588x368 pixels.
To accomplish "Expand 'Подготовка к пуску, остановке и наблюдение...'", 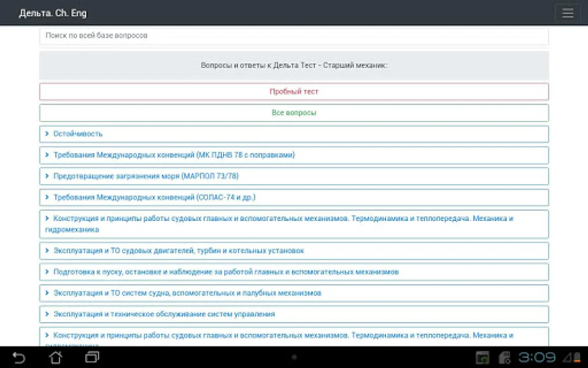I will click(294, 272).
